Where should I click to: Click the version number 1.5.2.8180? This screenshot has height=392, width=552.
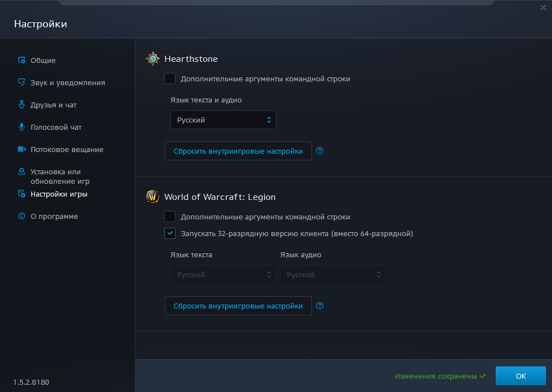tap(31, 382)
